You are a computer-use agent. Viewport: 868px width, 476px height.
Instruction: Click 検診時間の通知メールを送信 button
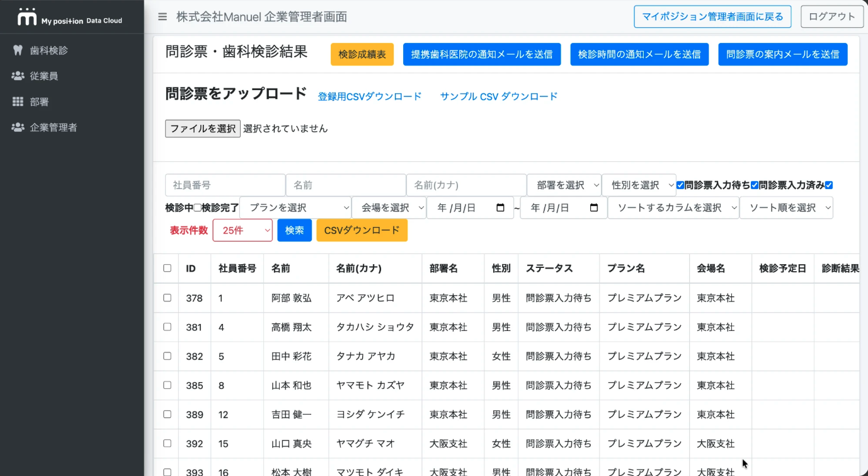click(x=639, y=54)
